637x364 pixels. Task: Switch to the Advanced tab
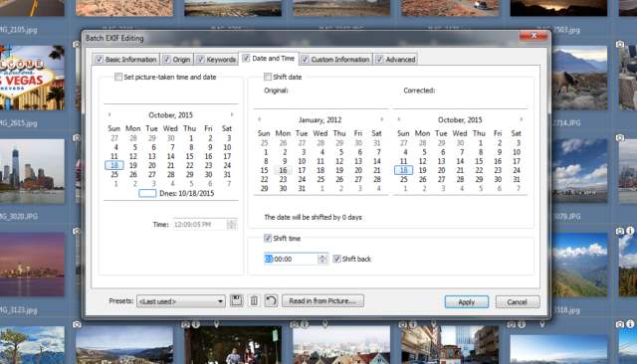click(x=395, y=60)
